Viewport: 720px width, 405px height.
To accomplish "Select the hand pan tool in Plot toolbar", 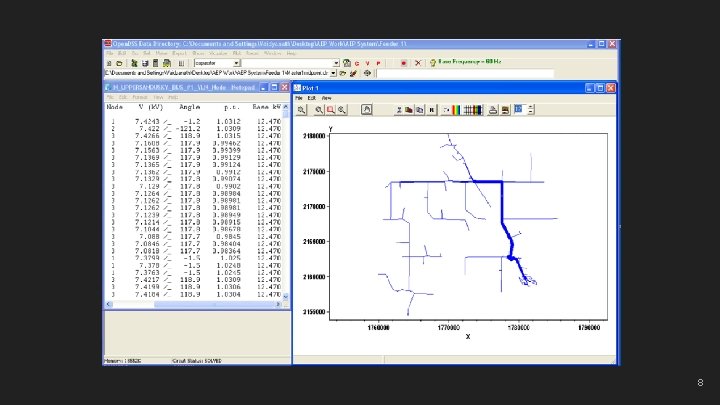I will click(366, 110).
